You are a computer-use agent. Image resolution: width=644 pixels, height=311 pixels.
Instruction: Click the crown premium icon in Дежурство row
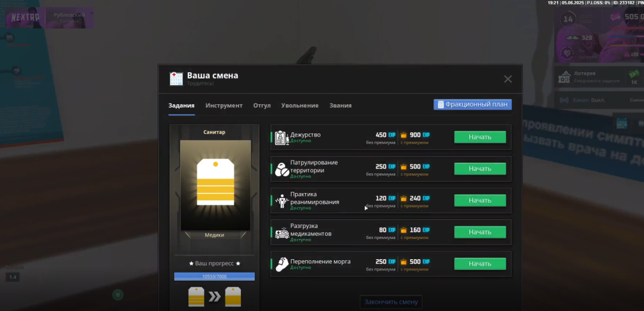click(x=403, y=135)
